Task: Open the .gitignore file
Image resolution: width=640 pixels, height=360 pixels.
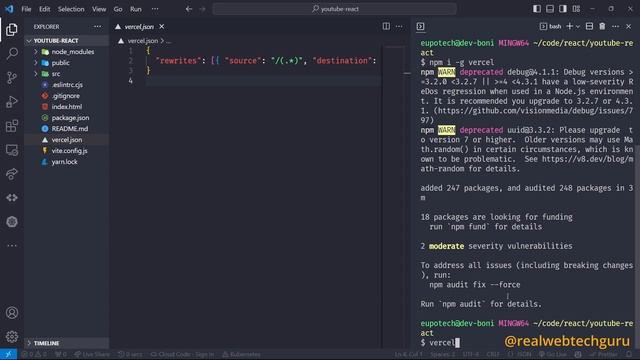Action: 67,96
